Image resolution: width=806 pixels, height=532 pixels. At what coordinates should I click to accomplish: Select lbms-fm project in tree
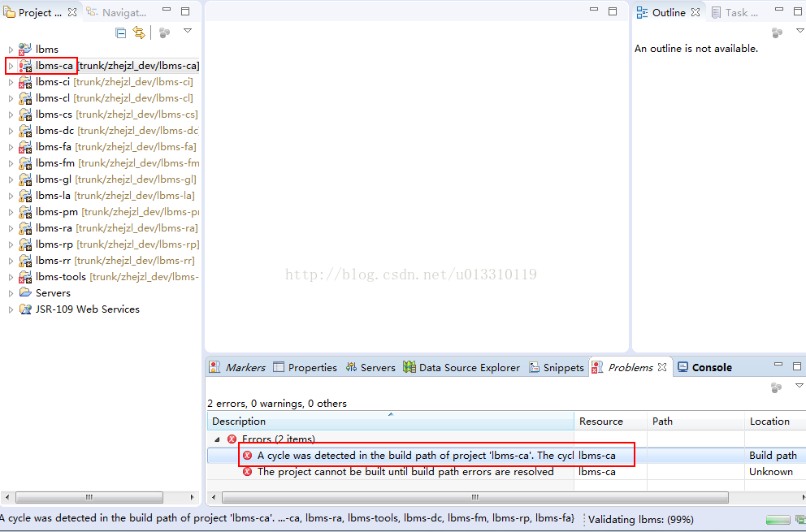point(117,163)
